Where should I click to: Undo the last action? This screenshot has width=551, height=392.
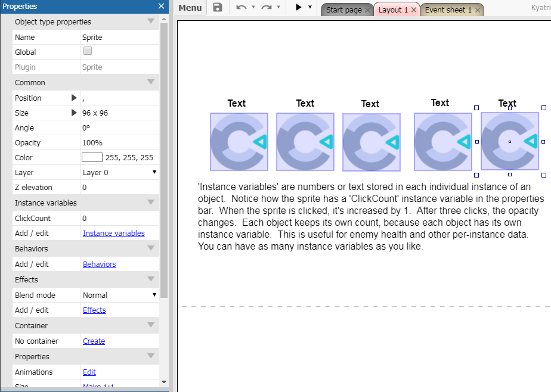click(241, 8)
